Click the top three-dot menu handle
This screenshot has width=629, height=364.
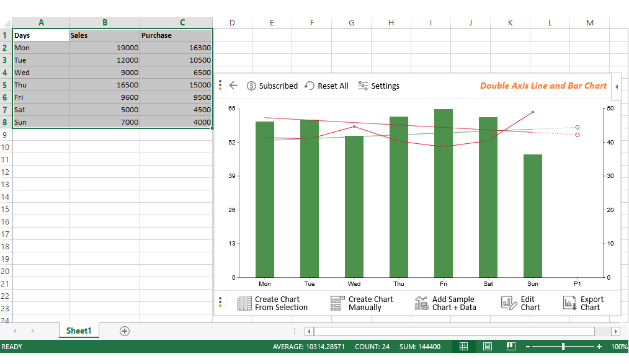(220, 84)
